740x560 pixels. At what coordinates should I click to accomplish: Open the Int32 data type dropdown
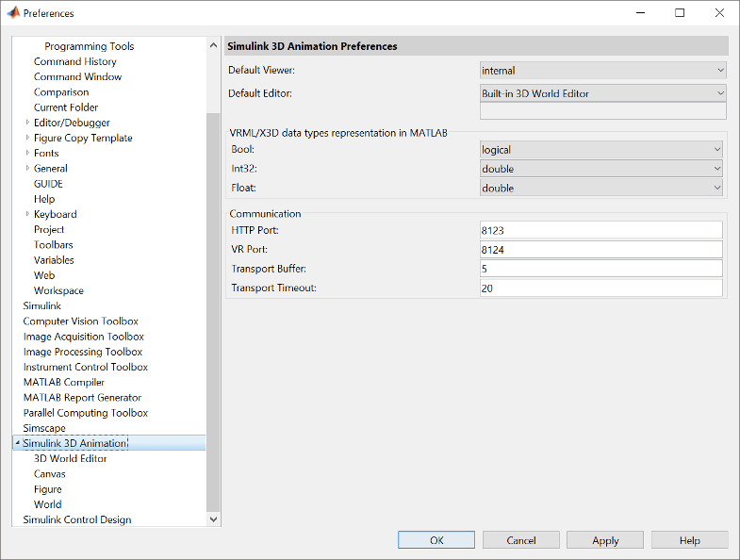click(x=600, y=169)
